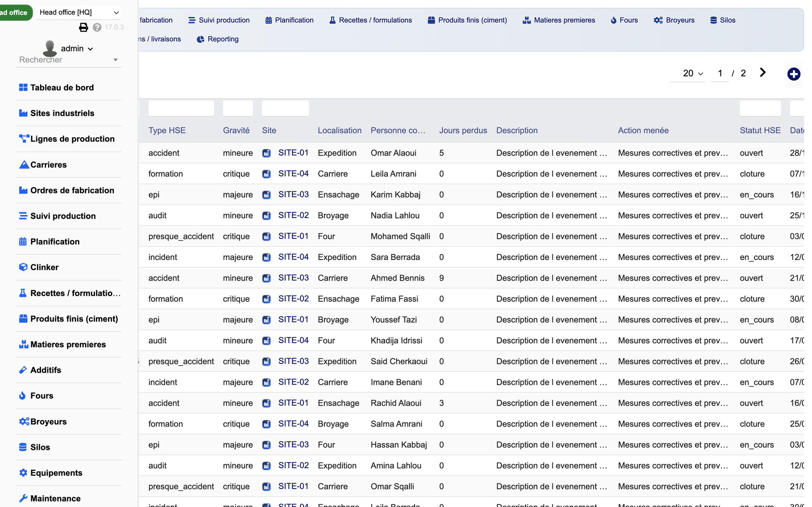Open SITE-02 link in Fatima Fassi row
This screenshot has width=812, height=507.
click(x=293, y=299)
